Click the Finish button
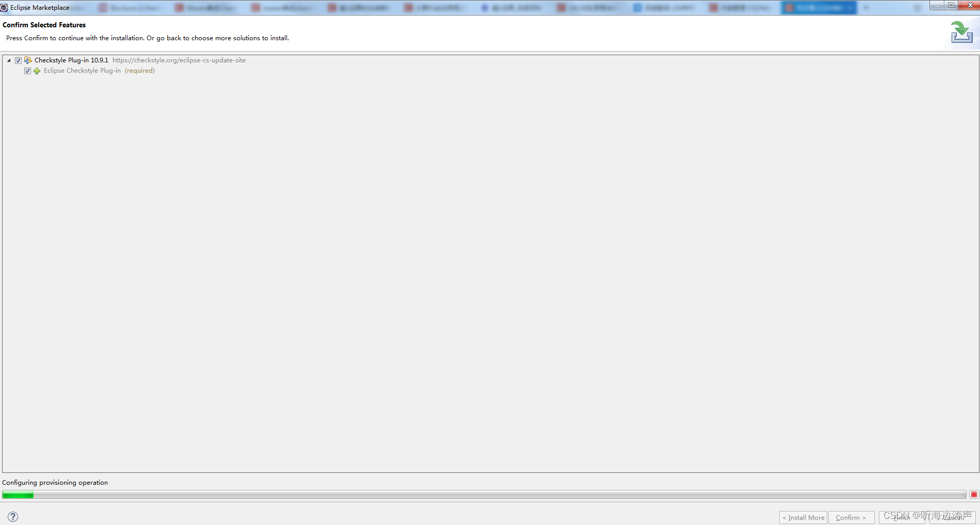The height and width of the screenshot is (525, 980). click(902, 517)
